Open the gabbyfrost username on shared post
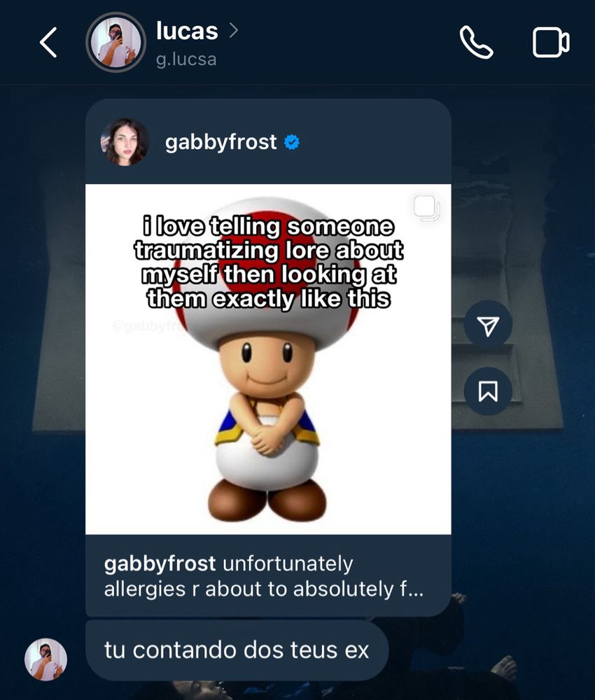Viewport: 595px width, 700px height. point(221,142)
